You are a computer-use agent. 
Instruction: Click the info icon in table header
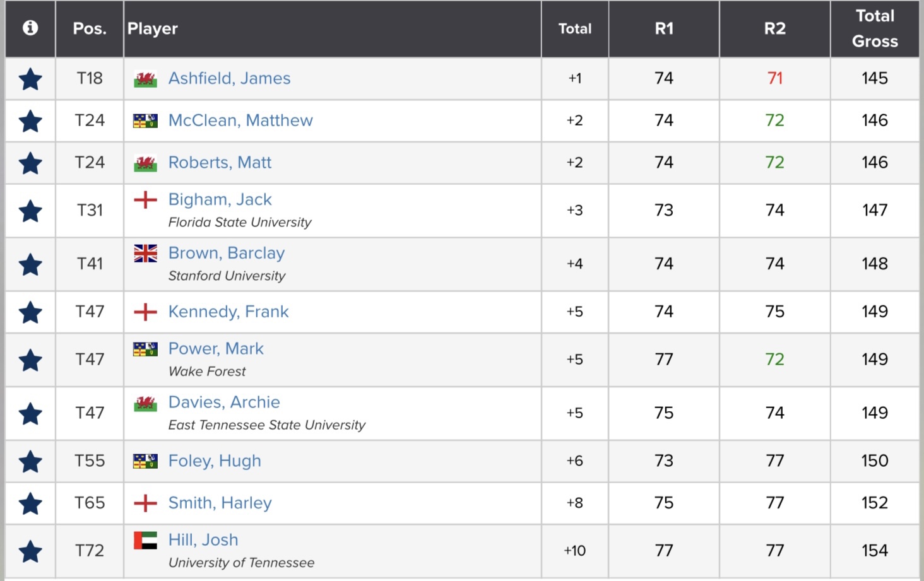click(30, 28)
